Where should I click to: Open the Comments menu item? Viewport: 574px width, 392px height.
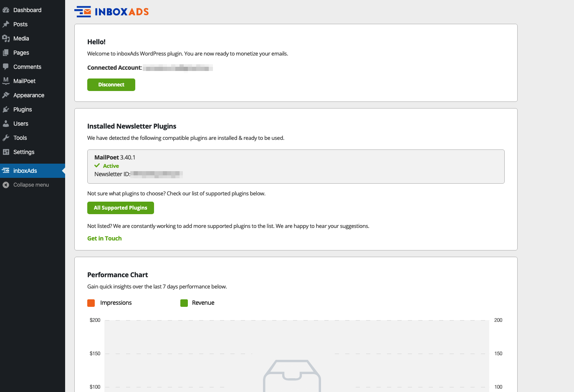pyautogui.click(x=33, y=67)
